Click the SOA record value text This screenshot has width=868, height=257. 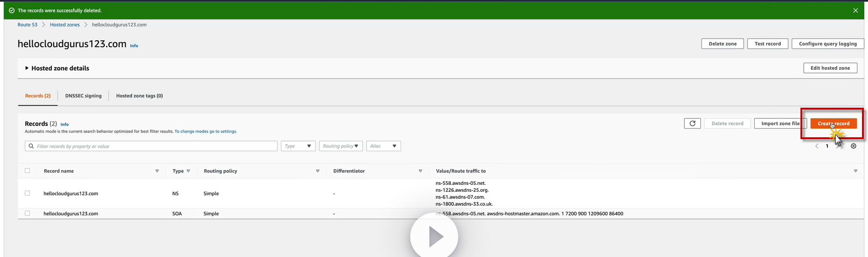pos(529,214)
